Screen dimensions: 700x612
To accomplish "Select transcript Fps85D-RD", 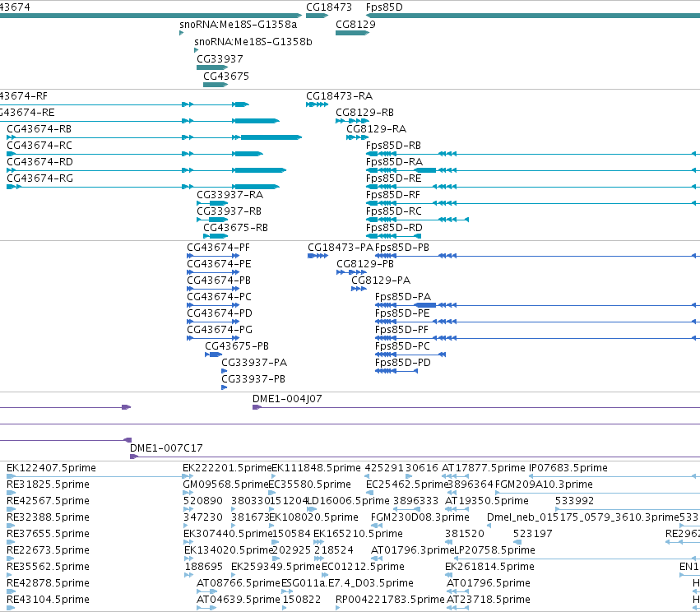I will (x=394, y=229).
